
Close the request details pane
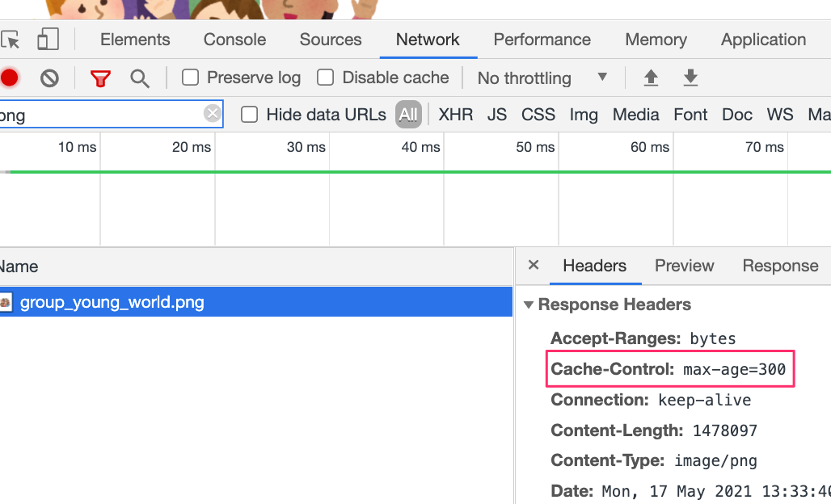coord(534,265)
